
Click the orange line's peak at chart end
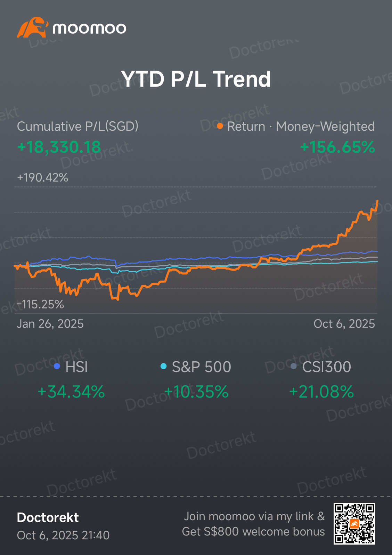(377, 201)
